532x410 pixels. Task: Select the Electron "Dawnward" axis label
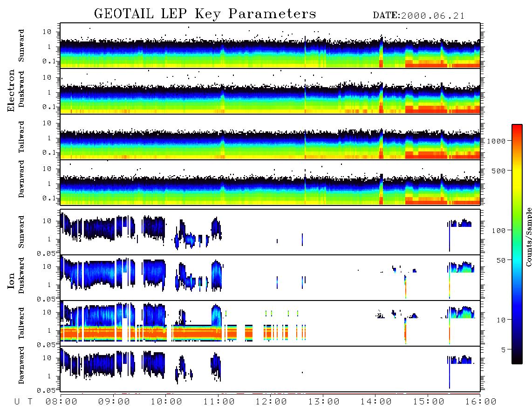pos(21,179)
